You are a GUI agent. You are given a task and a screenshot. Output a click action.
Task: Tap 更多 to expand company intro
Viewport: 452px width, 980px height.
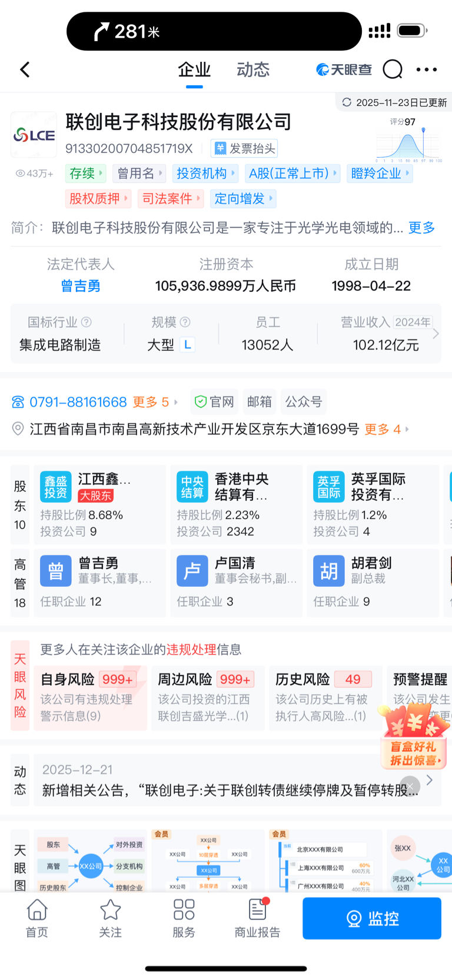[x=422, y=228]
